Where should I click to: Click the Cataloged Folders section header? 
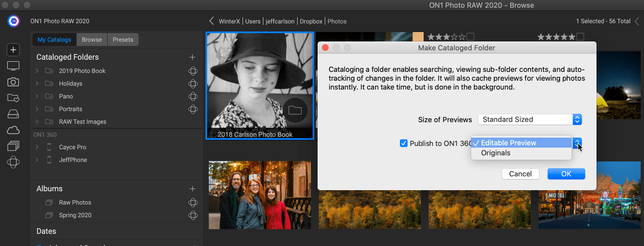click(x=67, y=57)
